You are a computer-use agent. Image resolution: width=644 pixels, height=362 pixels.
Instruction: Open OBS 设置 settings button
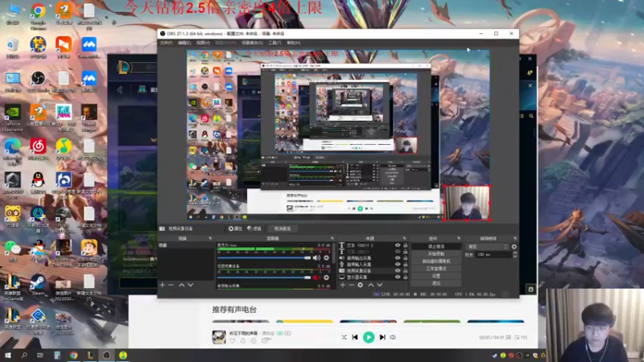[x=436, y=276]
